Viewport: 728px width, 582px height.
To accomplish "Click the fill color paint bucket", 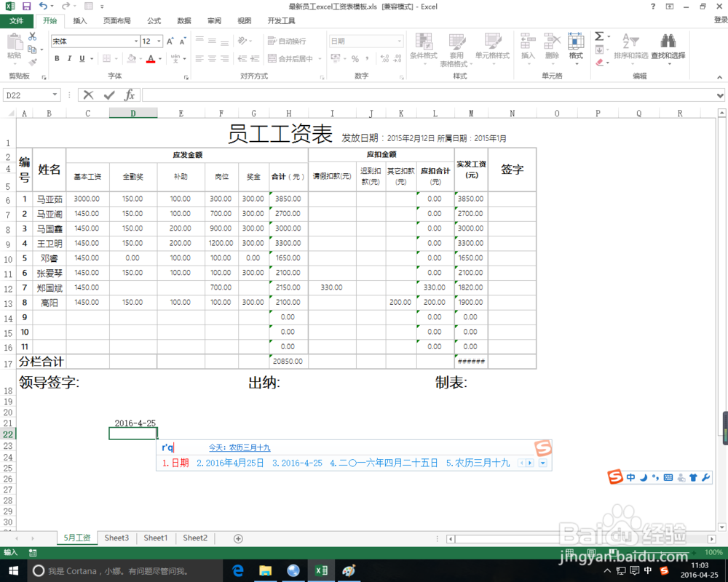I will tap(132, 59).
